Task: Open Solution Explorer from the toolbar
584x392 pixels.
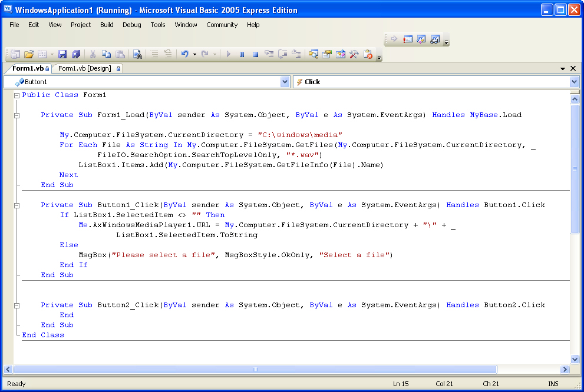Action: click(x=314, y=54)
